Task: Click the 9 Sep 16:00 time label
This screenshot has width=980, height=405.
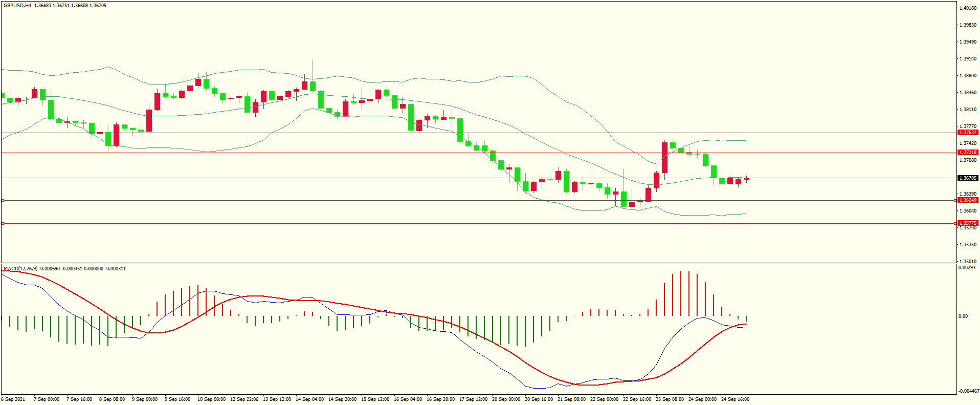Action: coord(177,399)
